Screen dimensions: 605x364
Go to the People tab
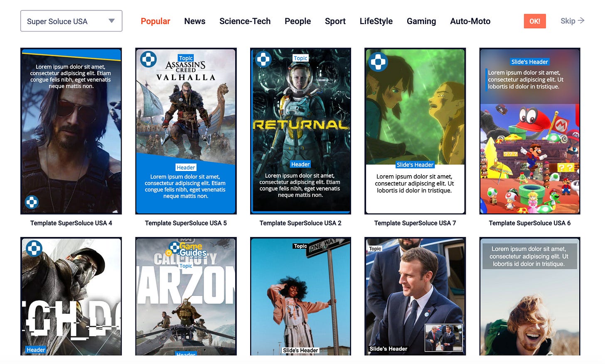click(x=298, y=21)
